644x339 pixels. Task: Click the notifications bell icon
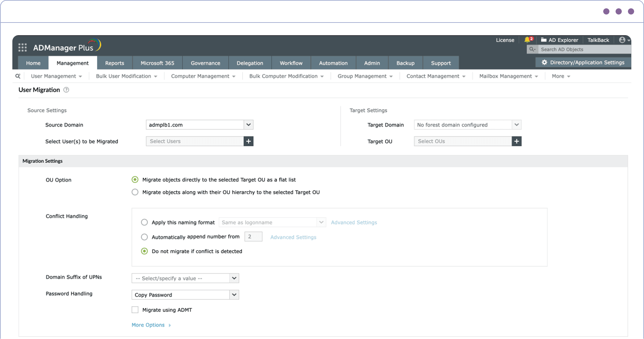tap(528, 40)
